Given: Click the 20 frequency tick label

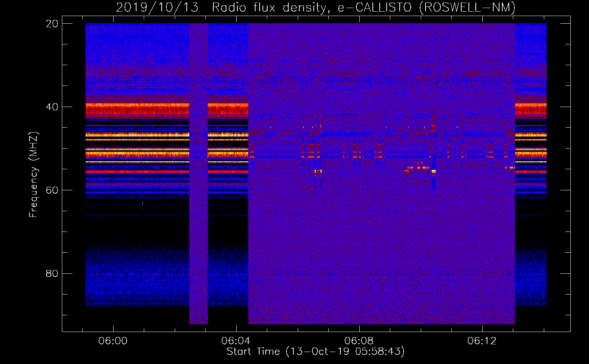Looking at the screenshot, I should (52, 24).
